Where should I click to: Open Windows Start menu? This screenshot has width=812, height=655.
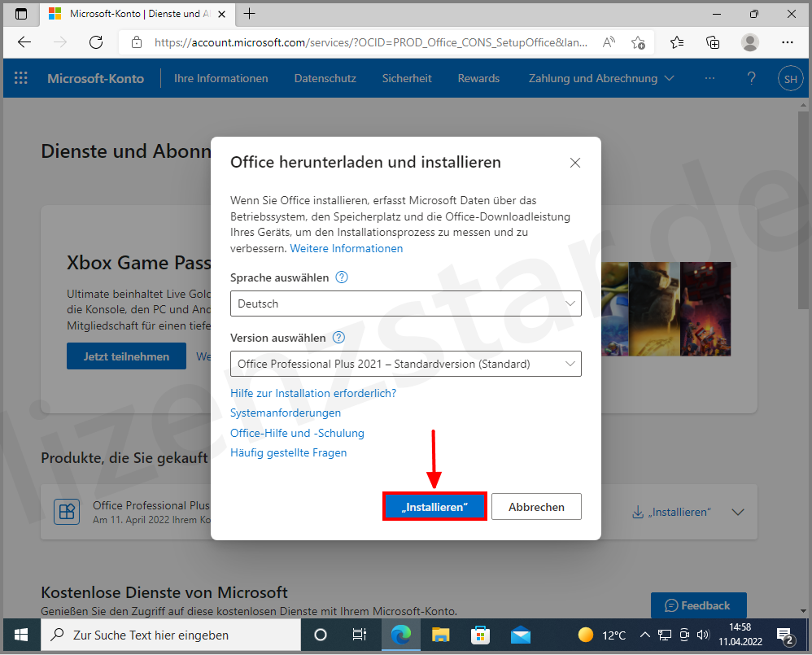21,635
